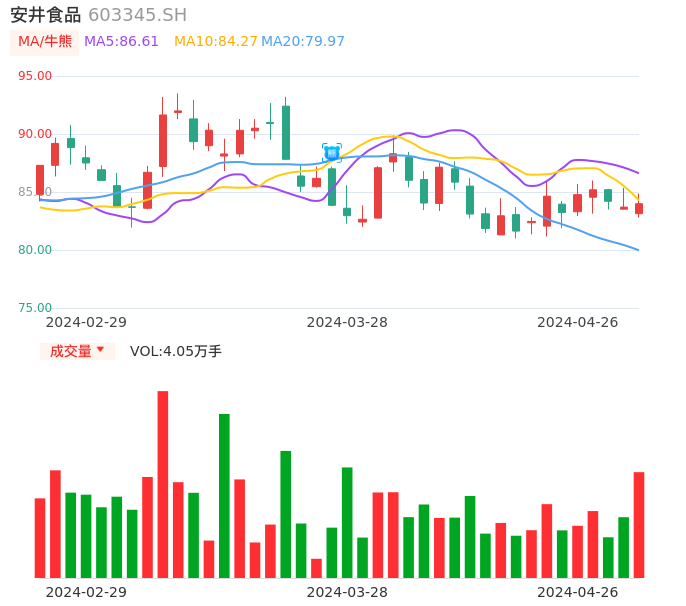This screenshot has width=686, height=606.
Task: Click the red triangle next to 成交量
Action: coord(100,350)
